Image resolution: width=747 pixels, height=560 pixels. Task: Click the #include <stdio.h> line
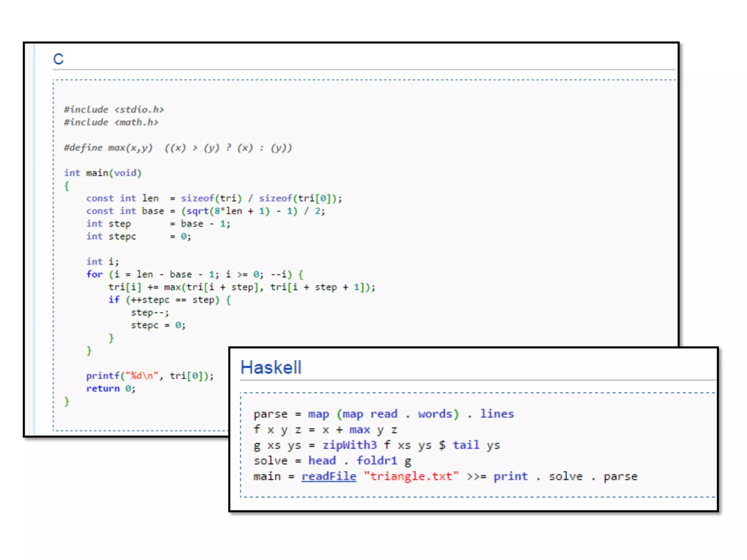coord(114,109)
